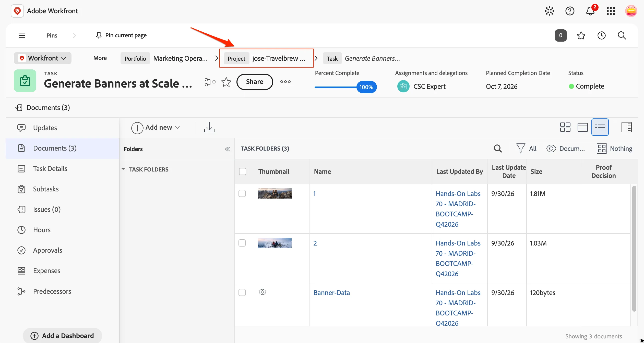Collapse the Folders panel
This screenshot has width=644, height=343.
click(x=228, y=149)
